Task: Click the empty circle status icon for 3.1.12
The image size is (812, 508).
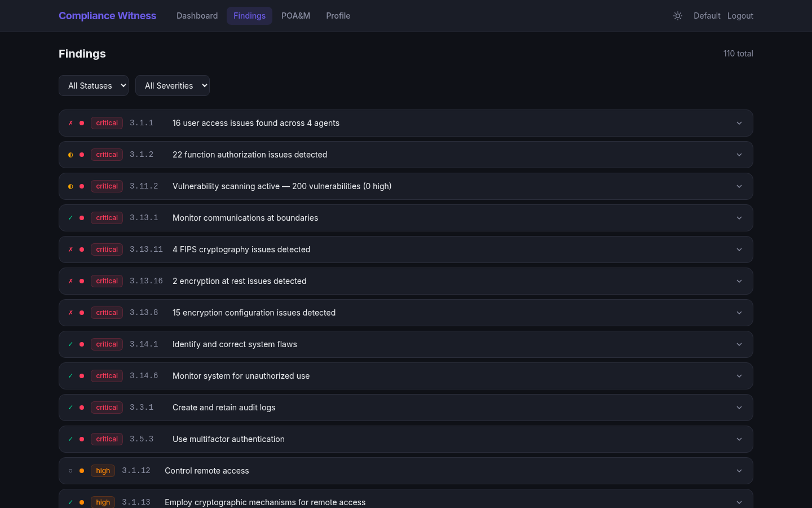Action: tap(70, 471)
